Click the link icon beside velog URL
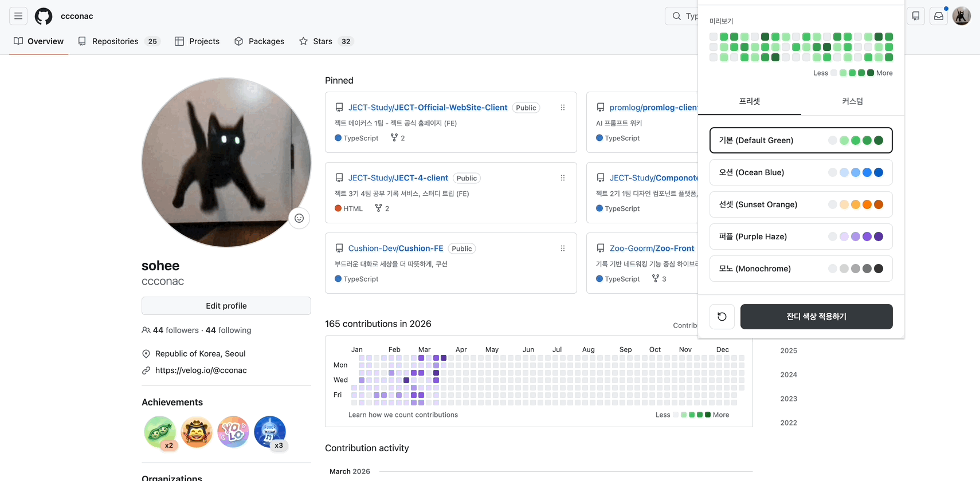The image size is (980, 481). tap(146, 370)
